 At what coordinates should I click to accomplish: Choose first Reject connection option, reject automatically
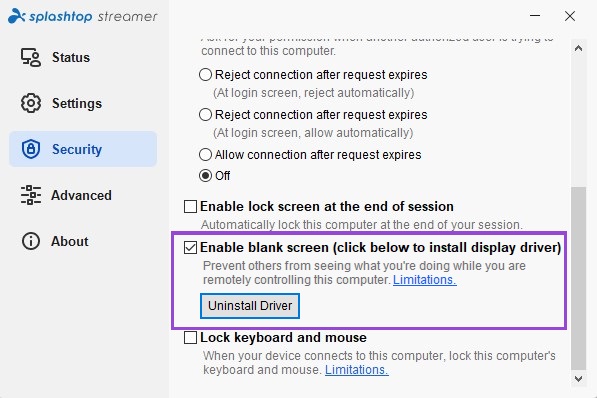point(205,75)
